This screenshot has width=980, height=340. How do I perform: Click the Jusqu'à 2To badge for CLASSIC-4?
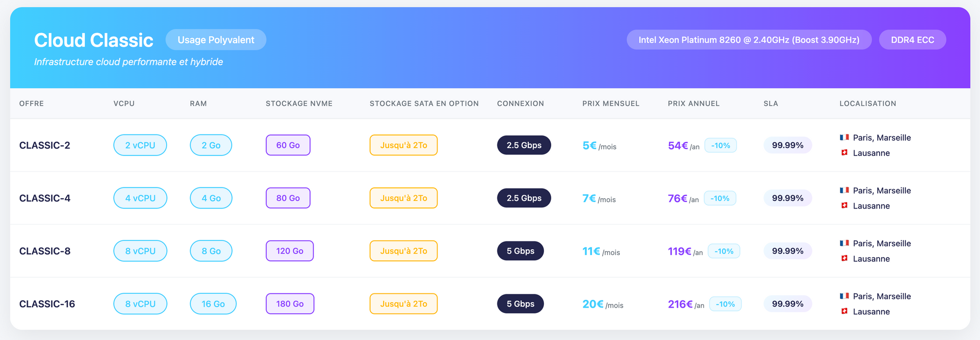click(x=403, y=198)
